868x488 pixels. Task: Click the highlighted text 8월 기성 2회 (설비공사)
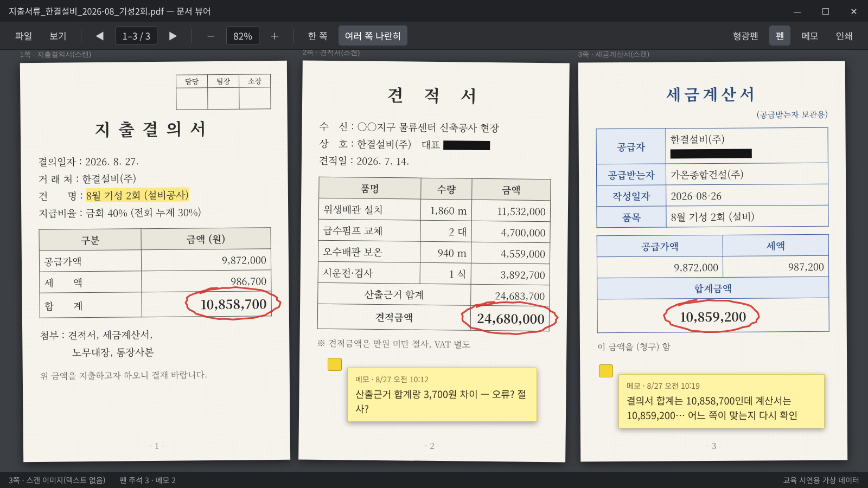click(x=137, y=195)
